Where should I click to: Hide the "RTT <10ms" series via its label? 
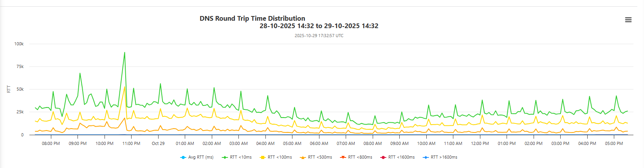click(x=241, y=157)
